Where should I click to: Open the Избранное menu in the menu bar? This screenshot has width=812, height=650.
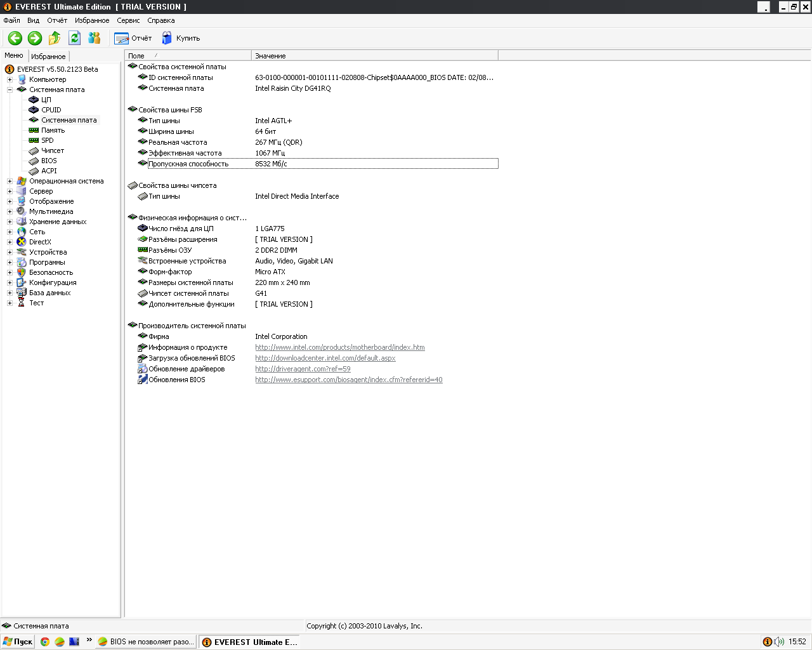(92, 20)
